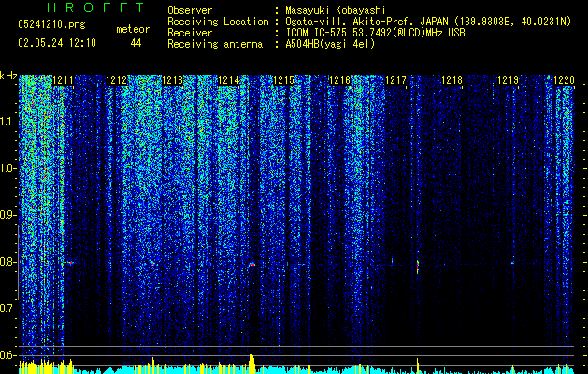588x374 pixels.
Task: Click the meteor echo just after 1211
Action: (x=70, y=263)
